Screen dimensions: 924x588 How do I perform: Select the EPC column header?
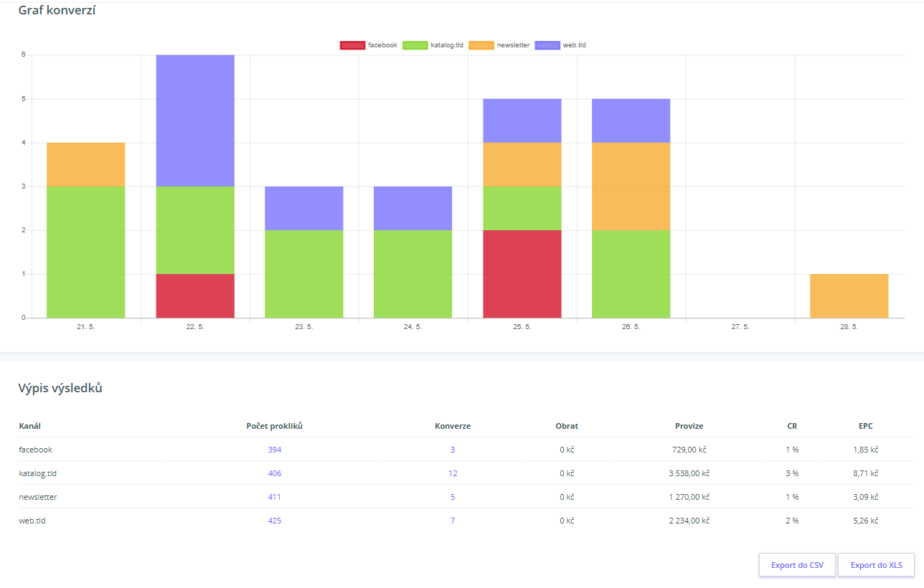pyautogui.click(x=866, y=426)
